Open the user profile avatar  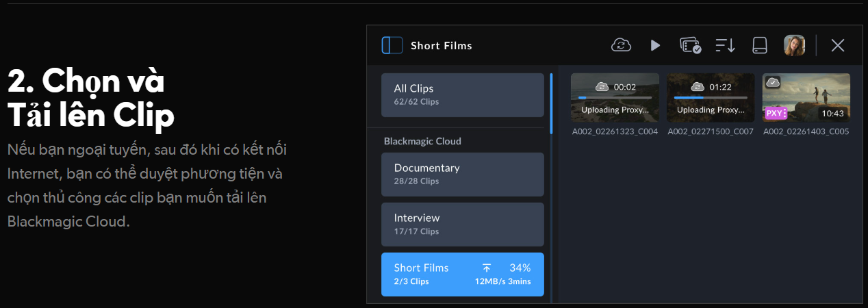tap(794, 45)
